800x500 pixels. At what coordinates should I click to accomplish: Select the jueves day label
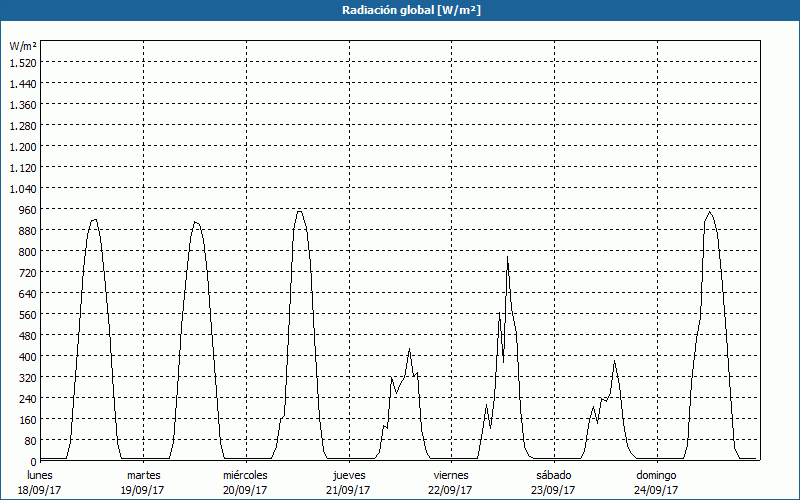coord(349,475)
